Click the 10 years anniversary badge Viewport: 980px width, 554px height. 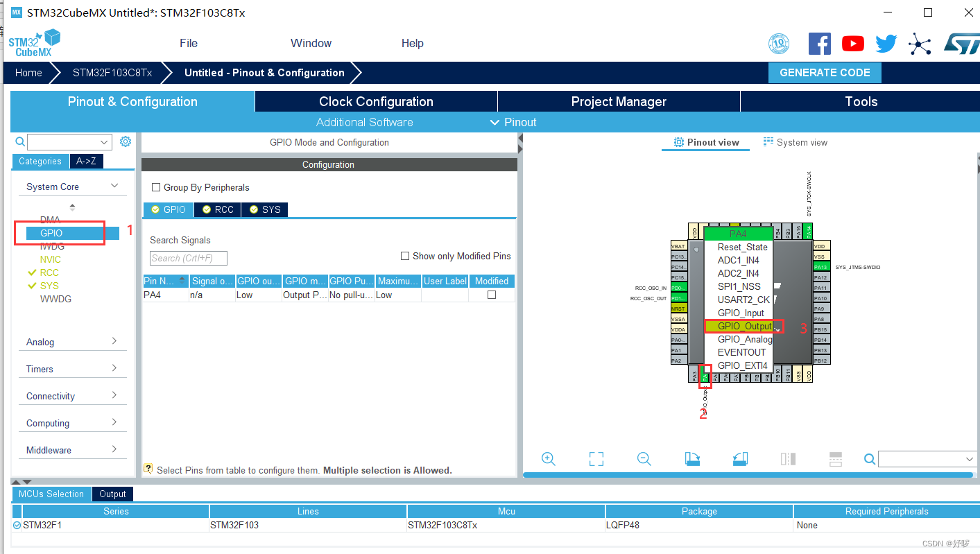pos(779,44)
